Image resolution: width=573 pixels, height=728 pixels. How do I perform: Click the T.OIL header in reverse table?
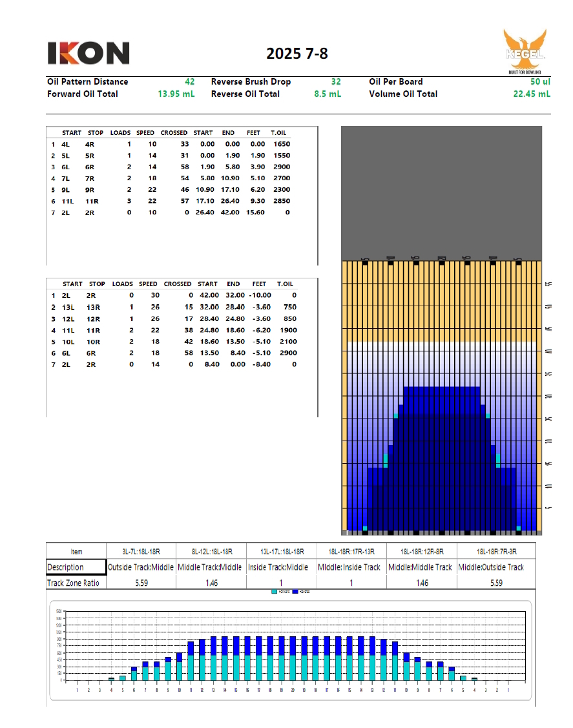point(285,284)
